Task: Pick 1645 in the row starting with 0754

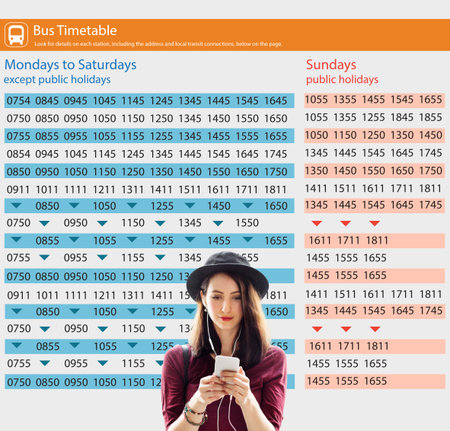Action: 276,101
